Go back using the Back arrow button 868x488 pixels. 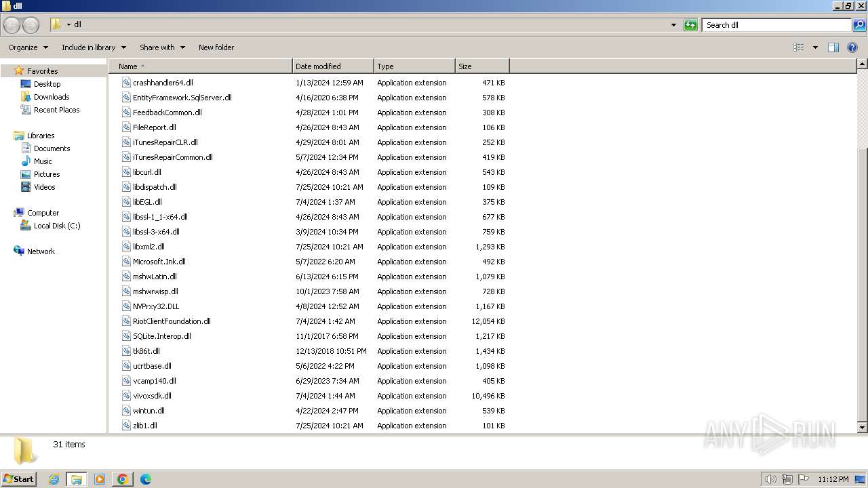click(x=12, y=25)
